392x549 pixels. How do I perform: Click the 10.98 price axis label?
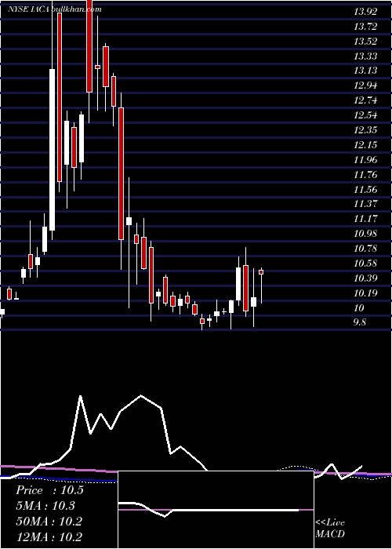(x=365, y=234)
